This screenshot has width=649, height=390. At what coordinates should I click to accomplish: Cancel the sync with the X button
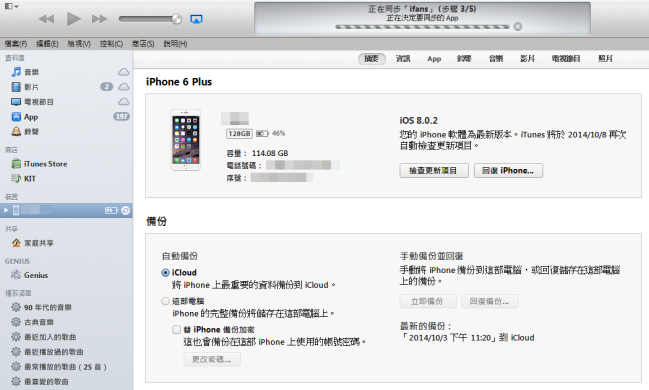[518, 26]
